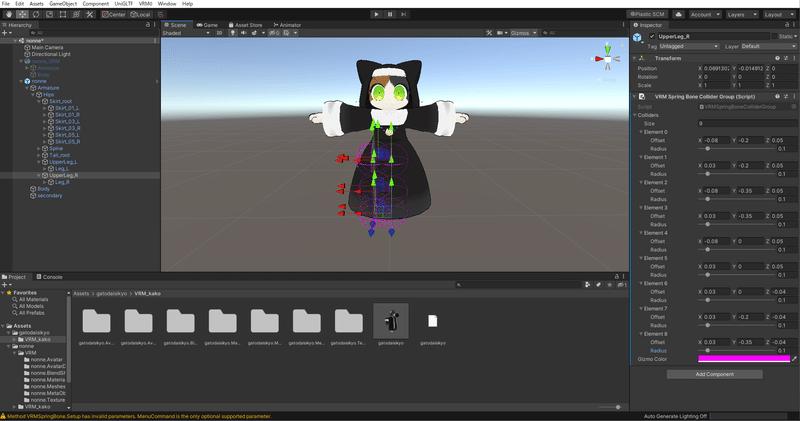Select the Rect transform tool
The image size is (800, 421).
pyautogui.click(x=63, y=14)
